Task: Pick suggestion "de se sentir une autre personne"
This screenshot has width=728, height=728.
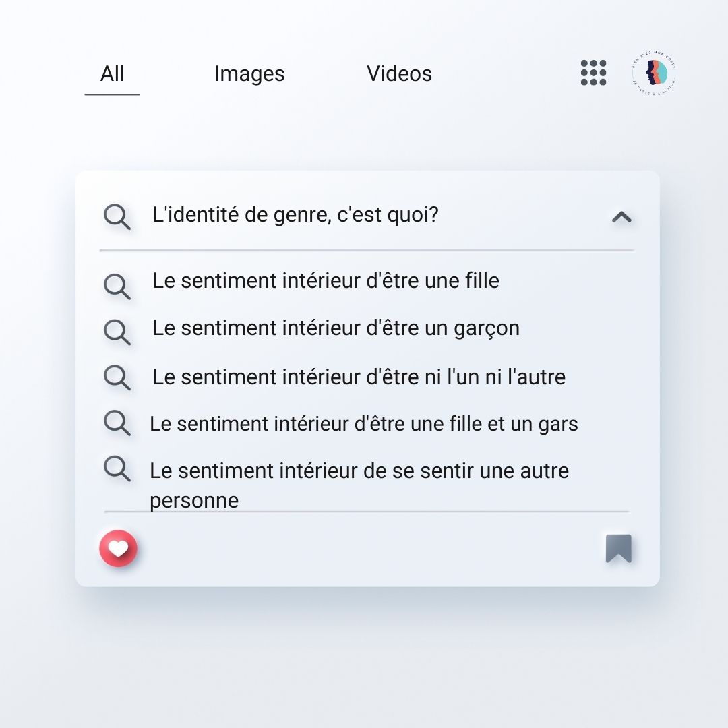Action: 359,472
